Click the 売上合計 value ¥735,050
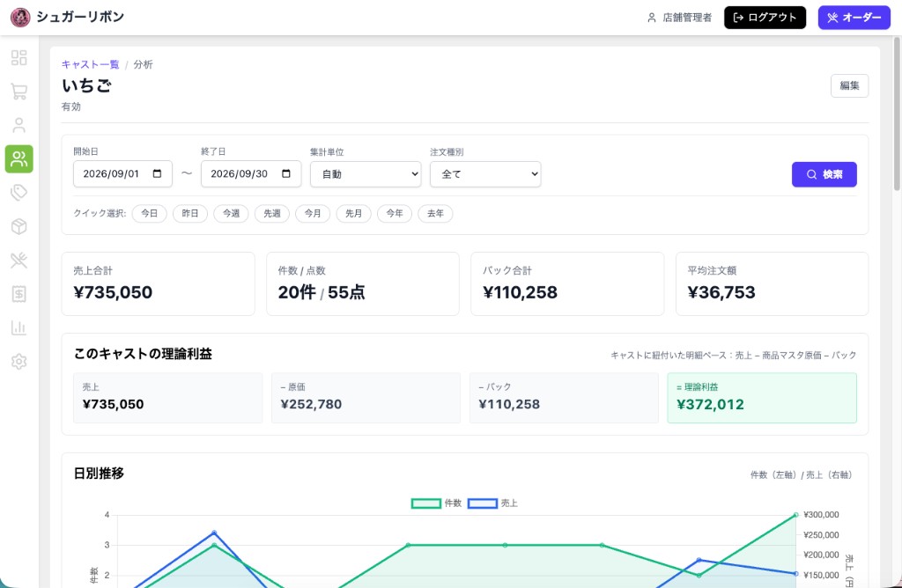 point(114,292)
